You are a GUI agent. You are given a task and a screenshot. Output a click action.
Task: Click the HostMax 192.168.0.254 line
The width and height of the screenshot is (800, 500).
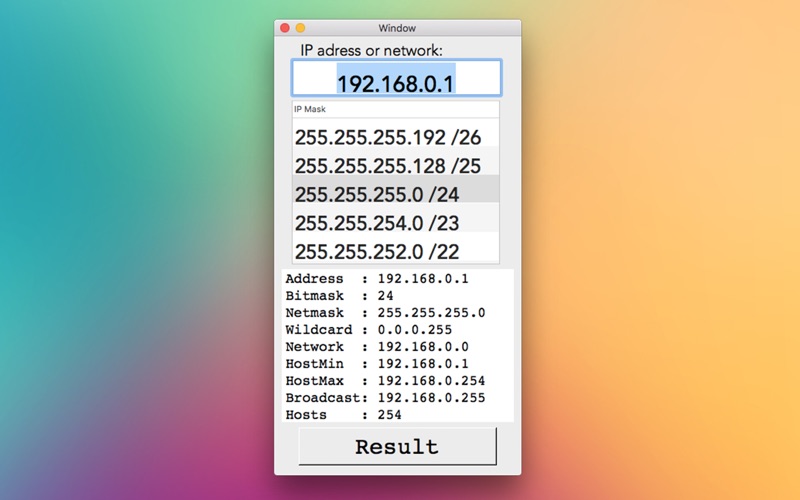[385, 381]
